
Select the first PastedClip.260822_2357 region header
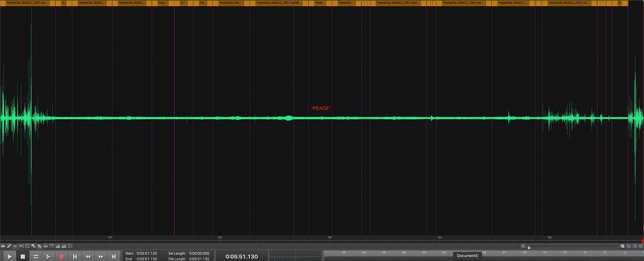pyautogui.click(x=27, y=3)
